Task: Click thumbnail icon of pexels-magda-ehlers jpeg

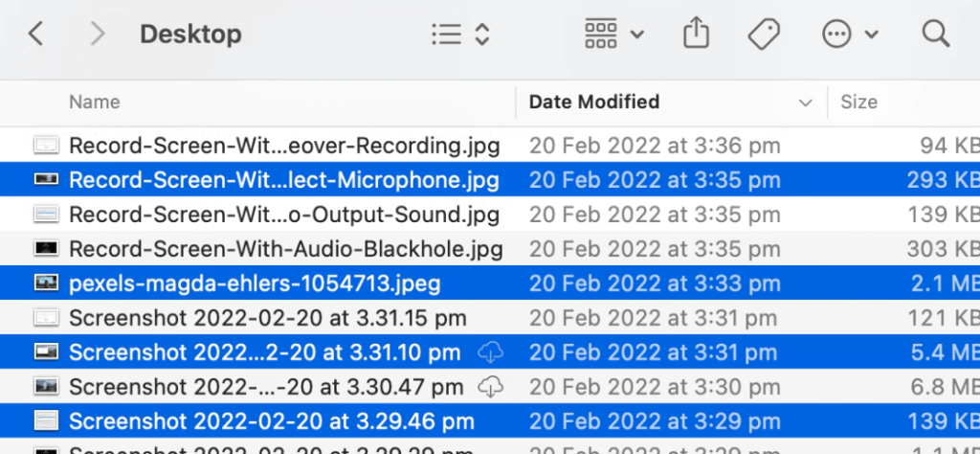Action: tap(46, 284)
